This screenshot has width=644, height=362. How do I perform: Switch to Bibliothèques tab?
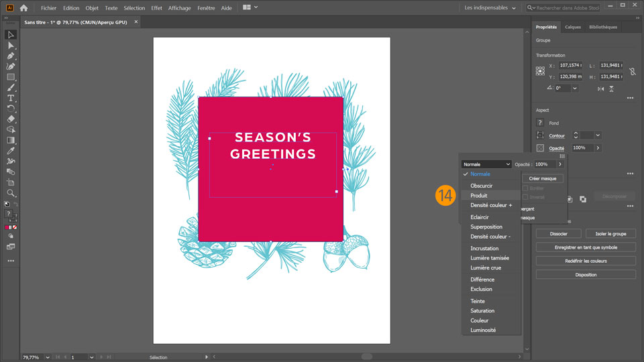pos(603,27)
